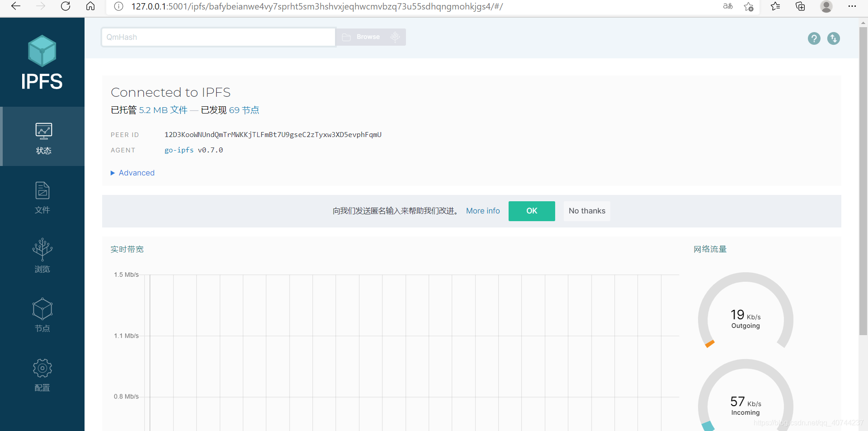Image resolution: width=868 pixels, height=431 pixels.
Task: Click the translate icon in address bar
Action: [728, 6]
